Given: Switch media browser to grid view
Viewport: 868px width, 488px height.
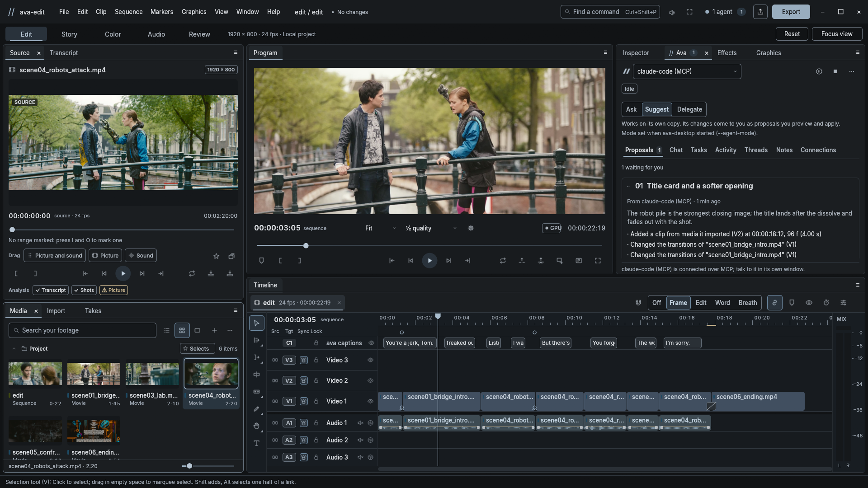Looking at the screenshot, I should [182, 330].
